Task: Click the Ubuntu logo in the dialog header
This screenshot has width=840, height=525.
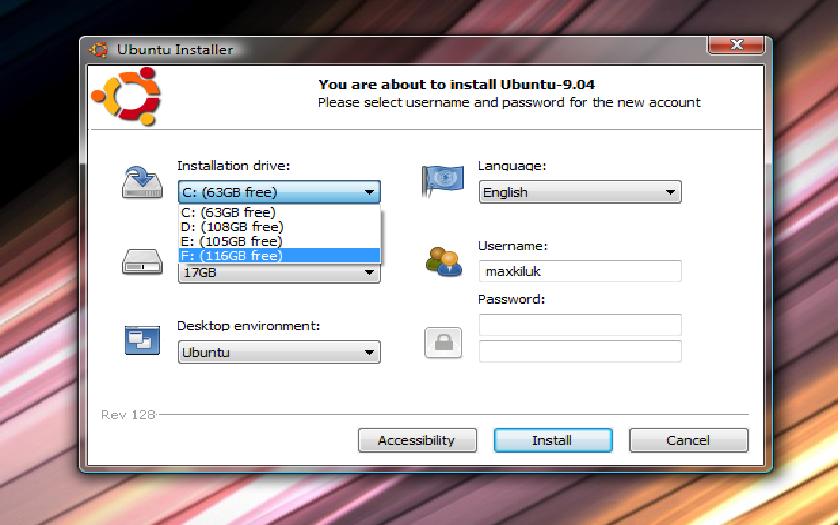Action: (x=126, y=96)
